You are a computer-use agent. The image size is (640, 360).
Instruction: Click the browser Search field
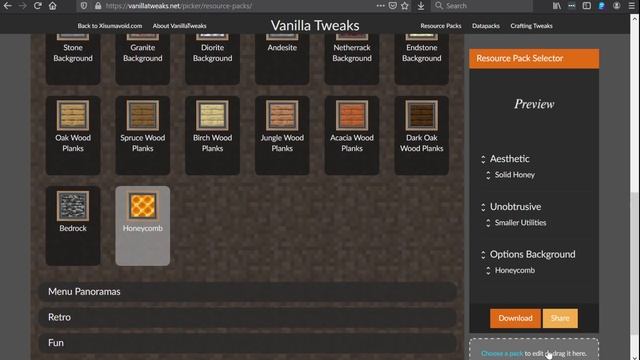(x=482, y=6)
